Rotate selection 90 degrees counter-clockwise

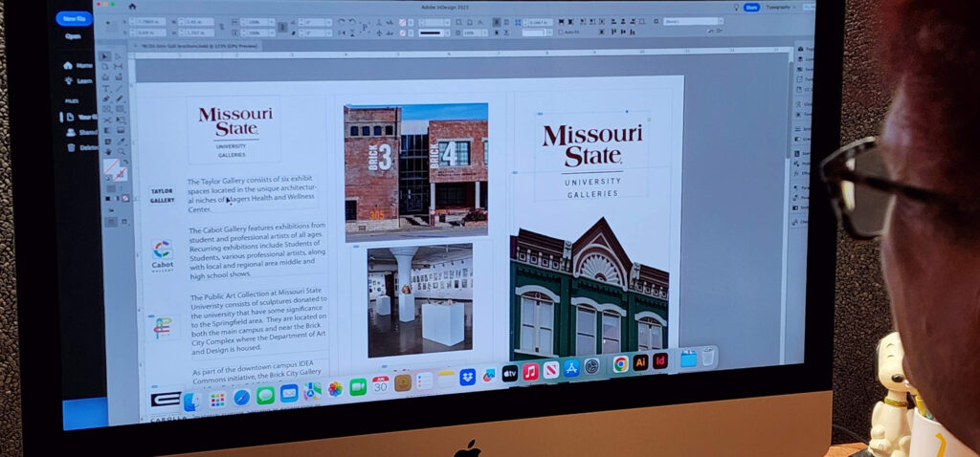[352, 22]
